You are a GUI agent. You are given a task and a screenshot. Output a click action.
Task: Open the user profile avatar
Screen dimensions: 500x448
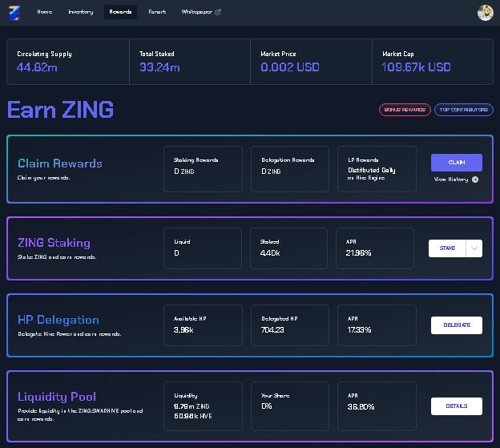485,13
